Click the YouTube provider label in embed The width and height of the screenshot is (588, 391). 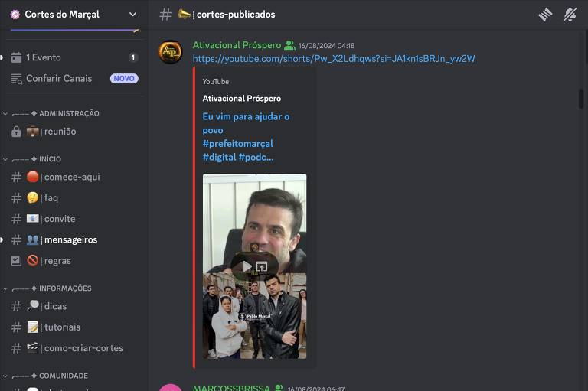point(216,82)
